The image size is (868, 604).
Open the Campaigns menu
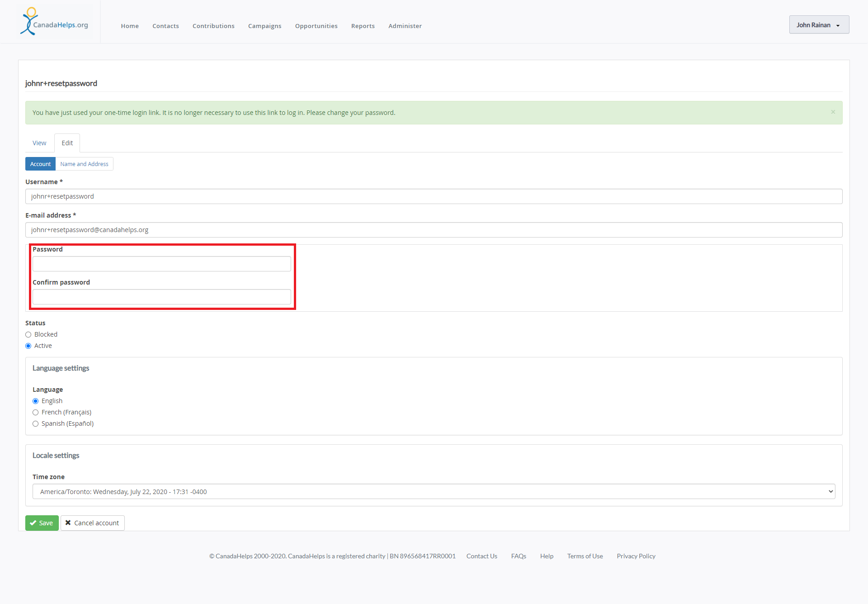[x=264, y=26]
